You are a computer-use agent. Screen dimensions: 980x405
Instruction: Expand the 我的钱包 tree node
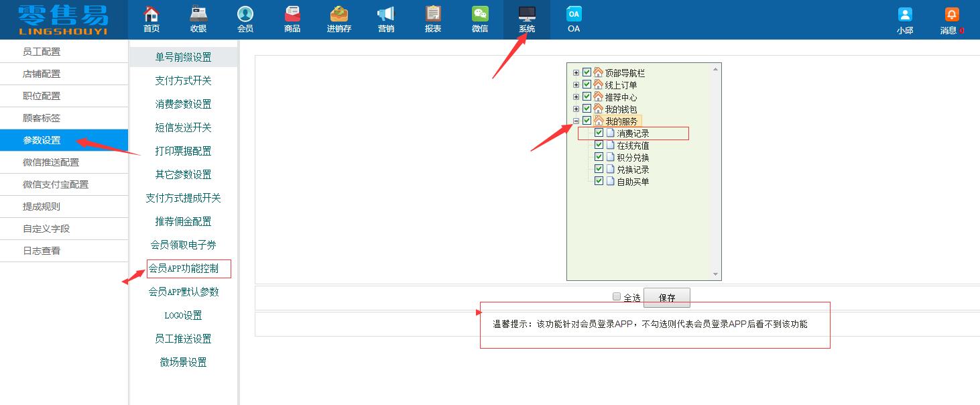tap(576, 108)
